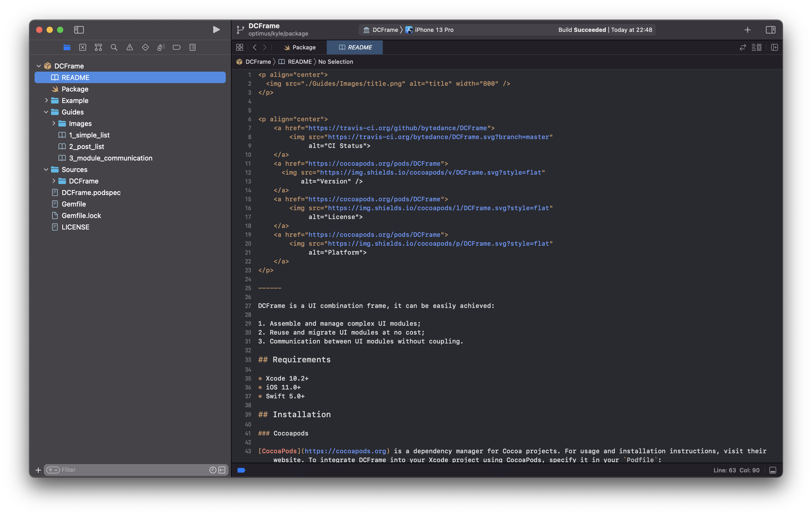
Task: Show the Issue navigator
Action: pos(129,47)
